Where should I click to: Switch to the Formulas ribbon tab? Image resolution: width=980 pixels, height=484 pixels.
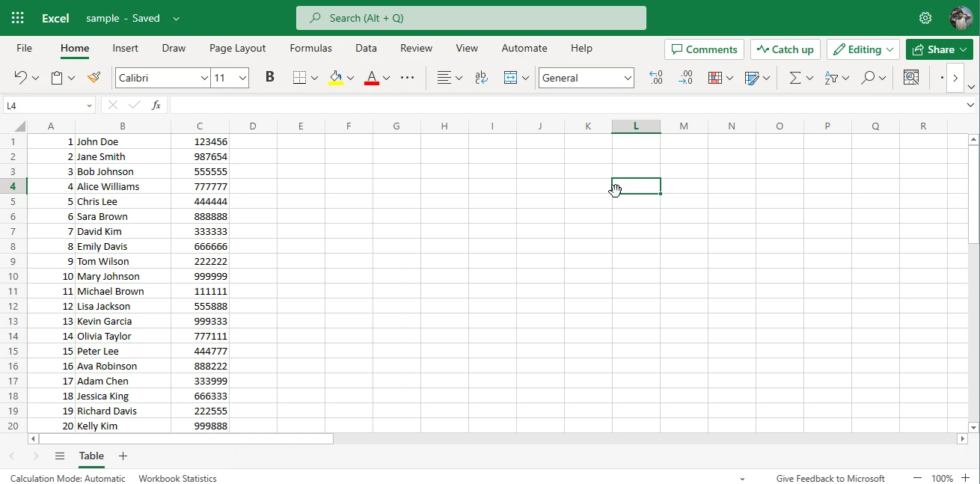(x=310, y=48)
